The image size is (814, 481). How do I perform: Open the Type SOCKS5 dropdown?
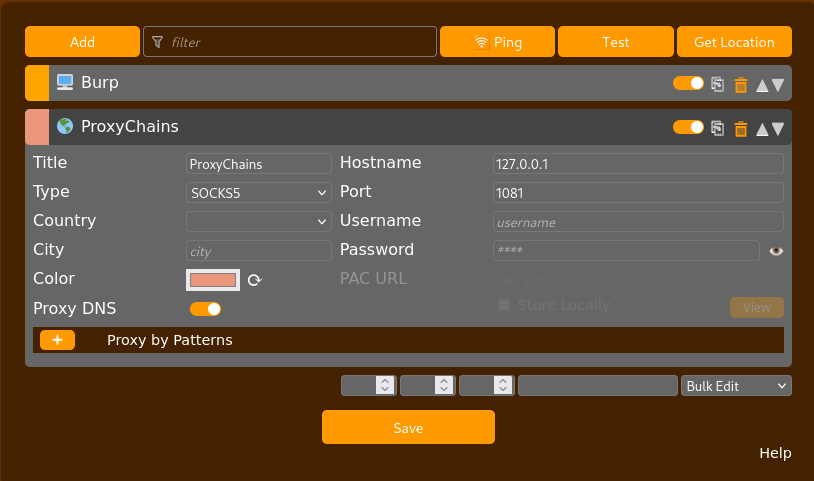click(259, 193)
